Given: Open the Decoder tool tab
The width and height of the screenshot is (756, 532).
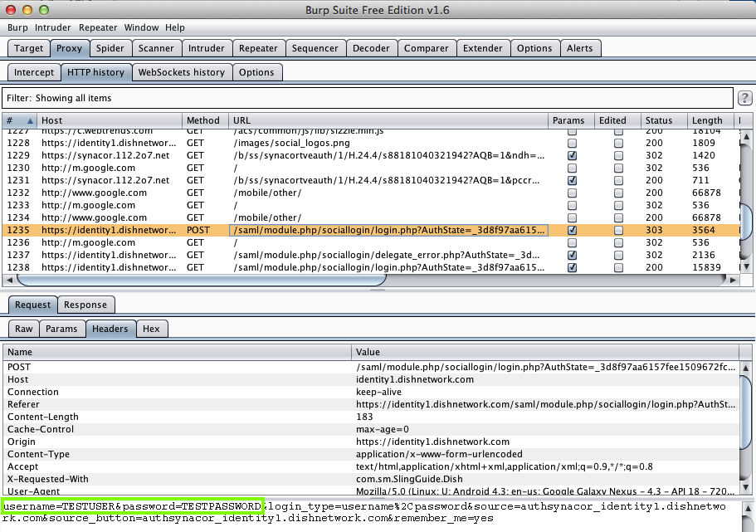Looking at the screenshot, I should coord(371,48).
